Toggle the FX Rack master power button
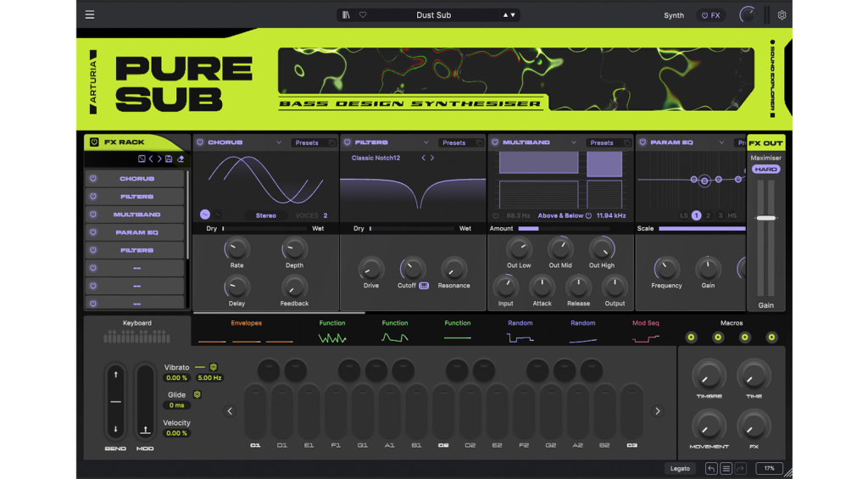 (94, 142)
